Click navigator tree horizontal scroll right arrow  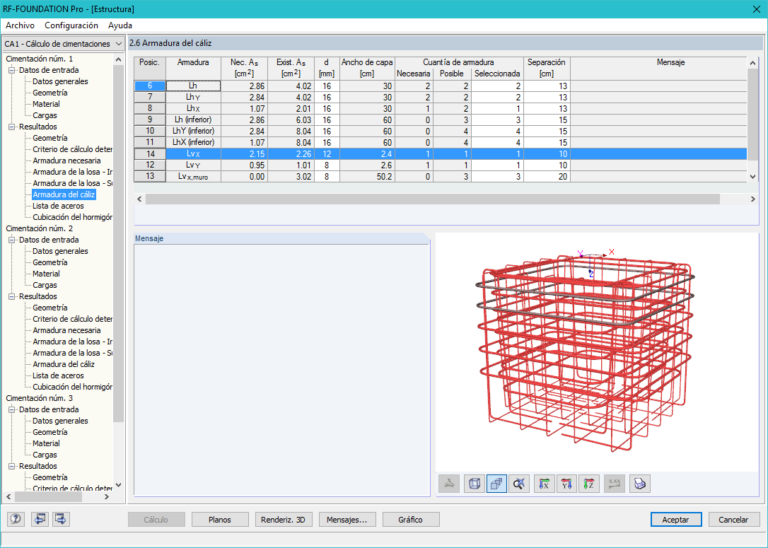tap(107, 497)
